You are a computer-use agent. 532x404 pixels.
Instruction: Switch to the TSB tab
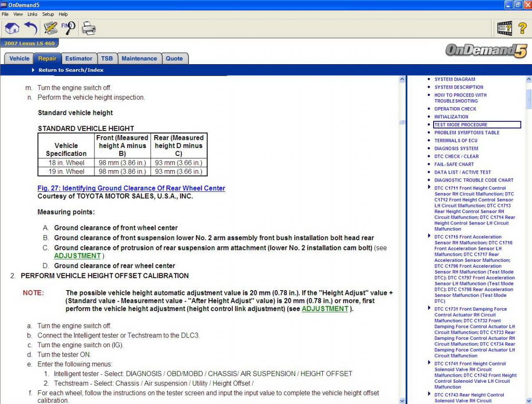pos(107,58)
